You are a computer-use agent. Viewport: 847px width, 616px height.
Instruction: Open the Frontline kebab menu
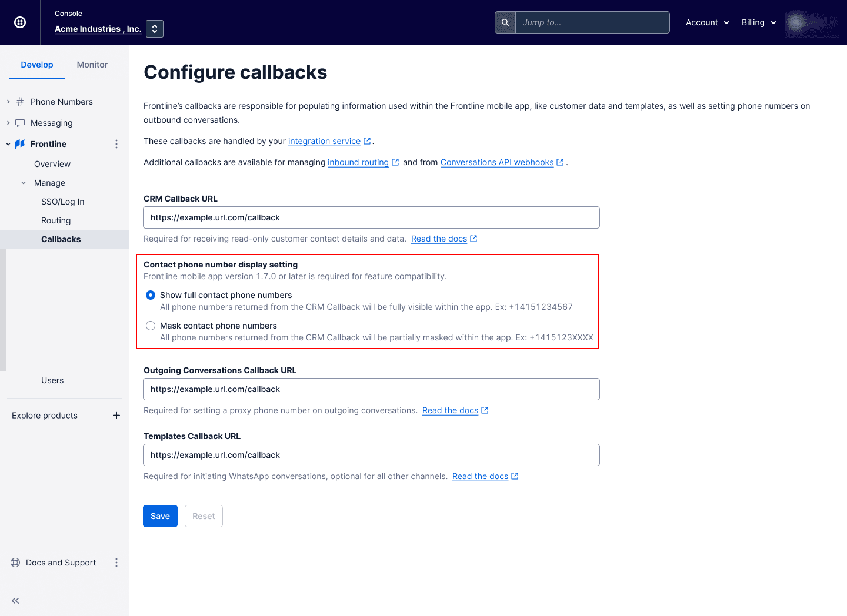(x=116, y=143)
